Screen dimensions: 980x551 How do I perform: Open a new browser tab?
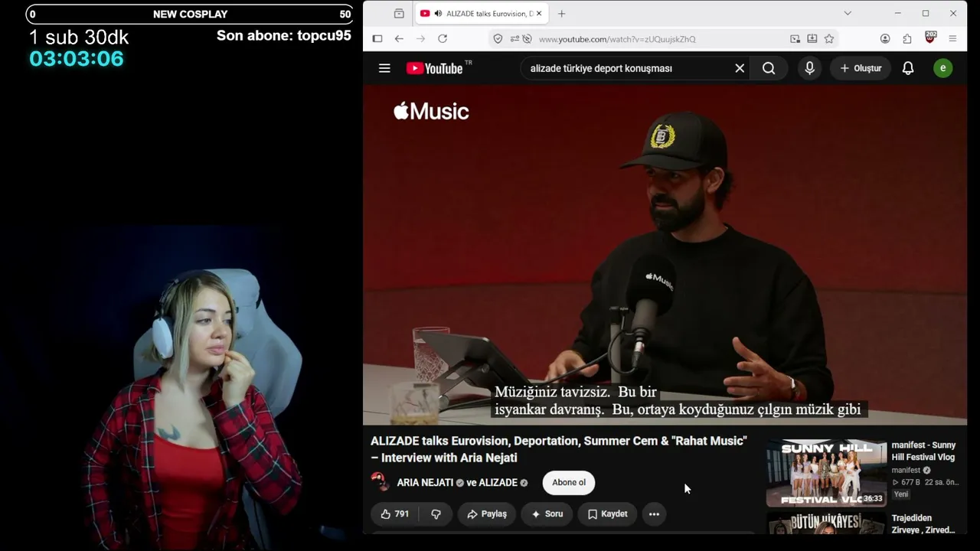coord(561,14)
